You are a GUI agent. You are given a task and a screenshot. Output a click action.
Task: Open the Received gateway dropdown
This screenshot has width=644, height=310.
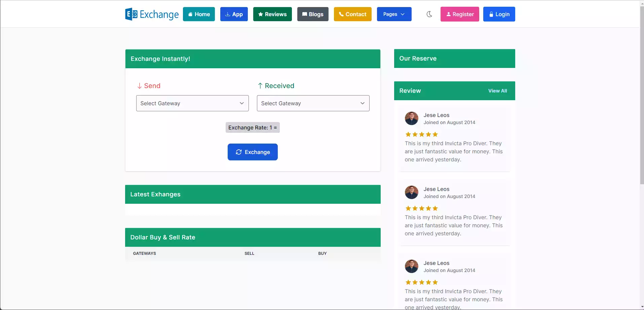(x=313, y=103)
